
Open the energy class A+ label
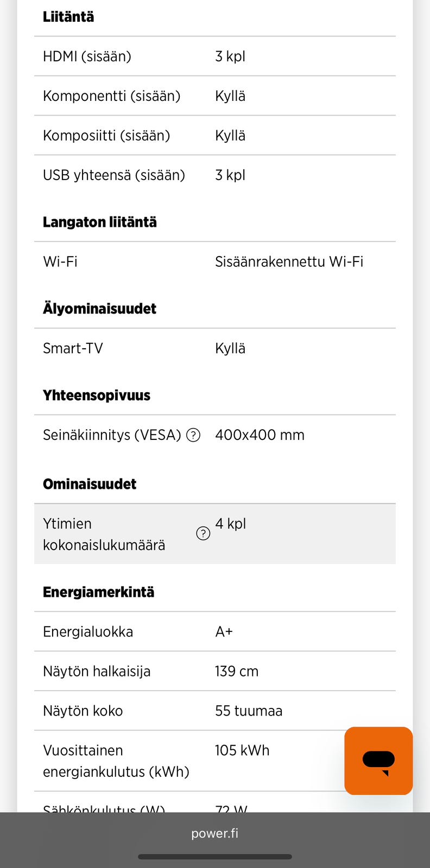(223, 631)
